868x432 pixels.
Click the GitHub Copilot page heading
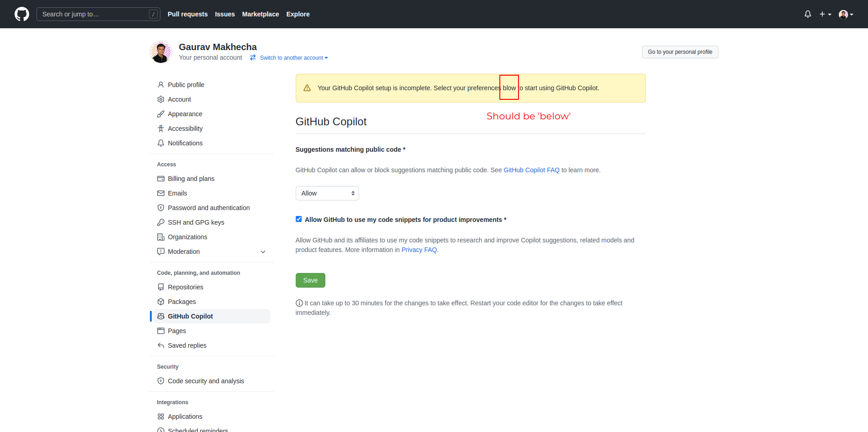point(331,122)
